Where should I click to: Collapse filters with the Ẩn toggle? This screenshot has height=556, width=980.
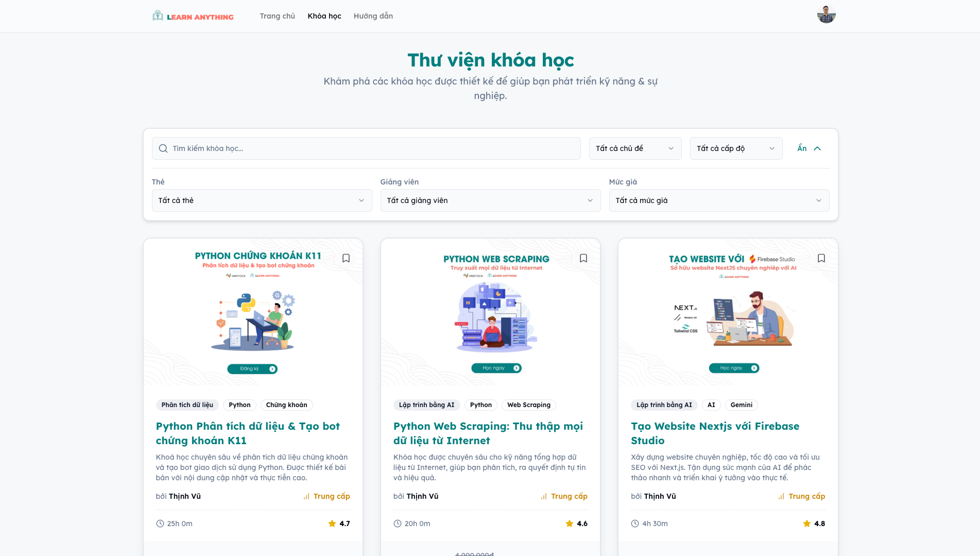coord(809,148)
